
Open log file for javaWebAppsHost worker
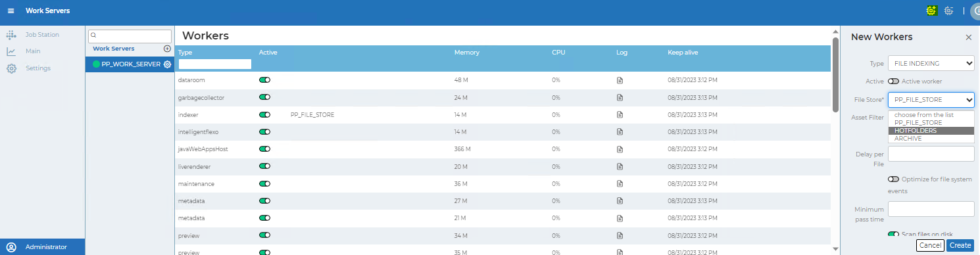tap(620, 149)
